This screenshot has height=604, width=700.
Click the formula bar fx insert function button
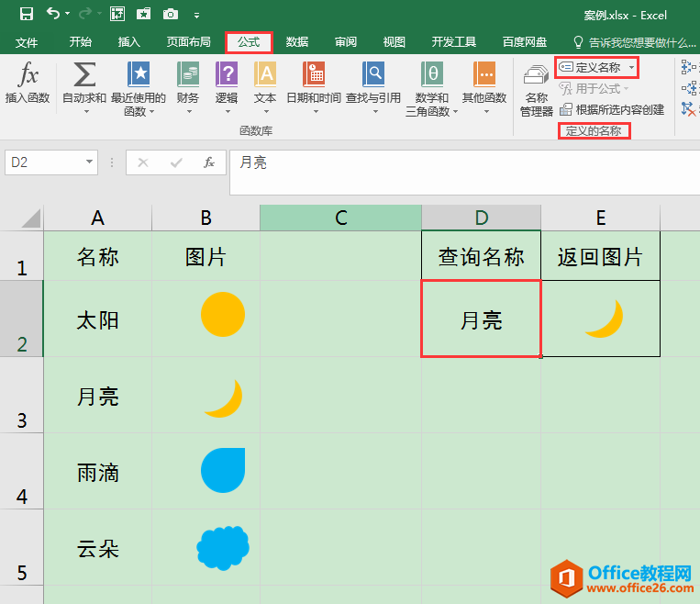click(209, 162)
